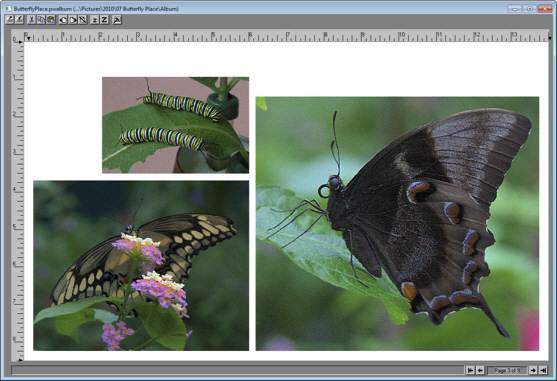The width and height of the screenshot is (557, 381).
Task: Select the caterpillars photo on the page
Action: pos(175,125)
